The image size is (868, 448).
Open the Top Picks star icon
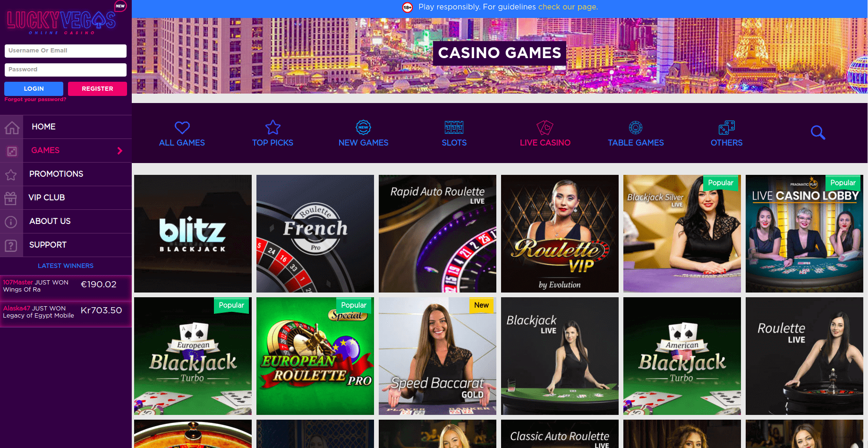tap(273, 127)
